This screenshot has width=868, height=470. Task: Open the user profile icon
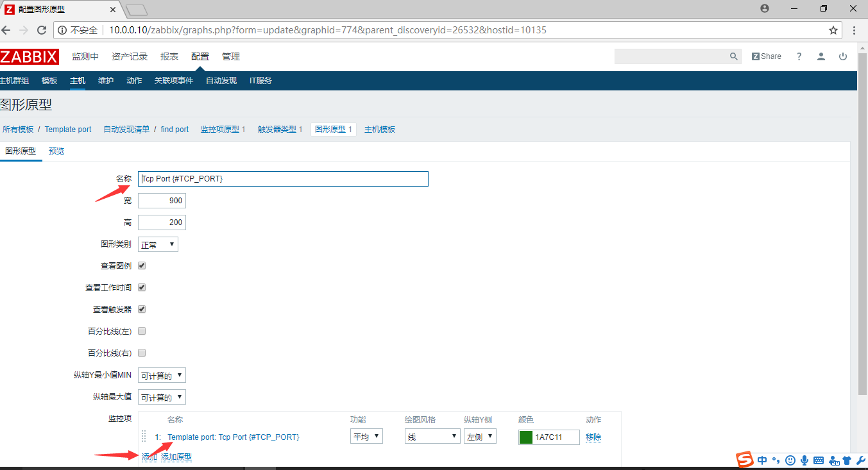click(821, 56)
